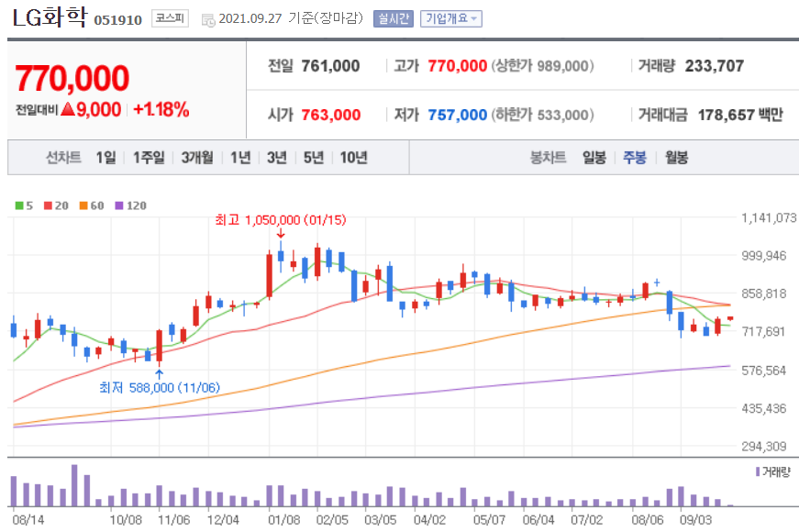Click the 08/14 date axis label
This screenshot has height=532, width=799.
point(28,520)
